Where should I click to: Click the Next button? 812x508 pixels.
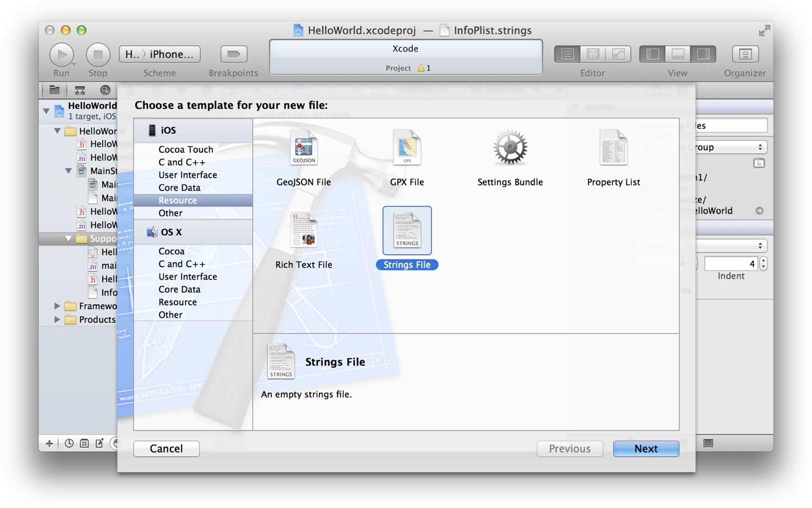[645, 448]
